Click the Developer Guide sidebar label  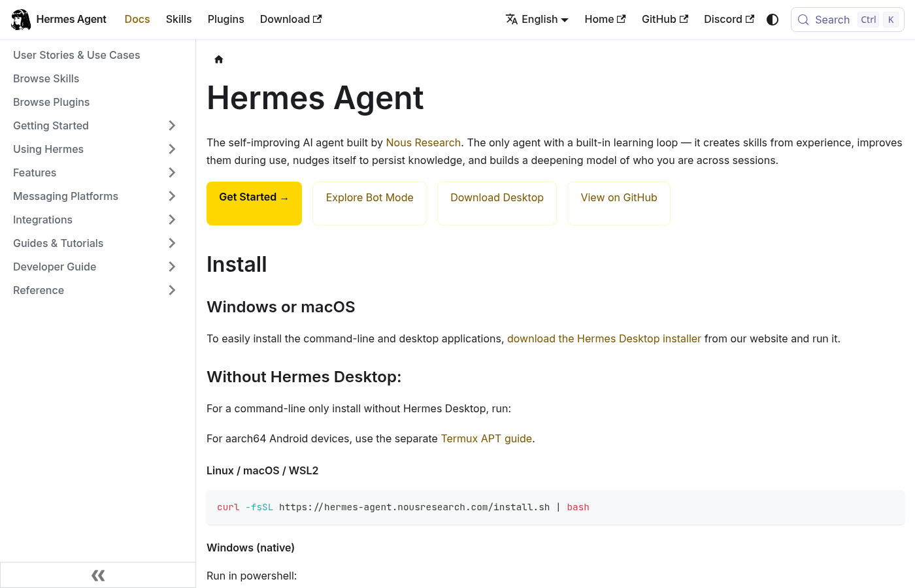coord(55,267)
